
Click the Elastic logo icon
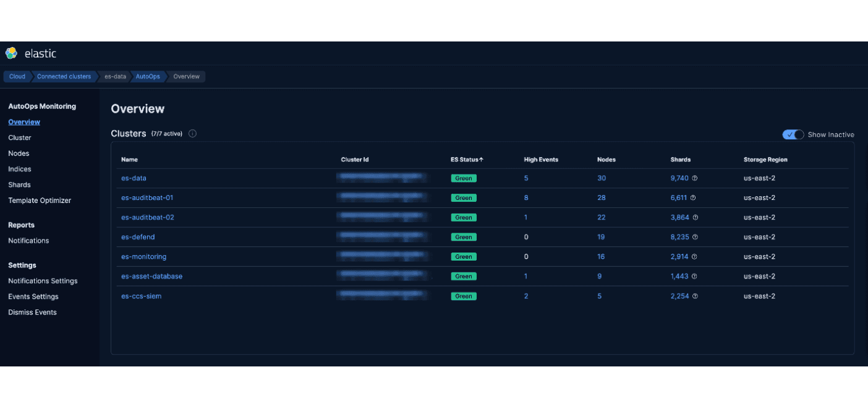(11, 53)
